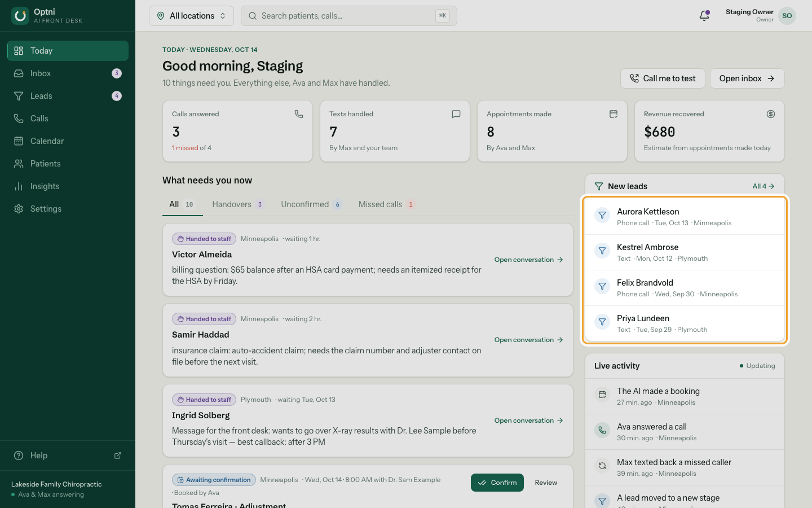The image size is (812, 508).
Task: Click the funnel icon beside Kestrel Ambrose
Action: (x=602, y=251)
